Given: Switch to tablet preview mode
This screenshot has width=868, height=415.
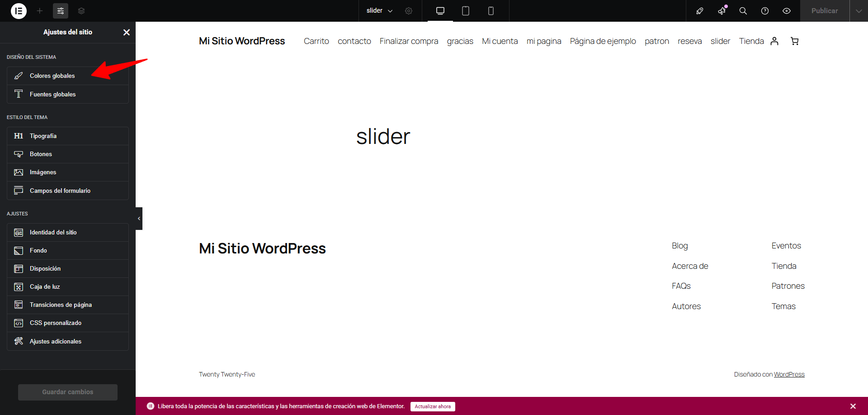Looking at the screenshot, I should pyautogui.click(x=466, y=11).
